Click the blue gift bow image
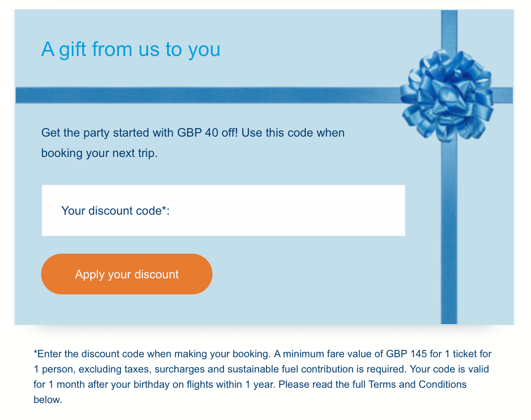The width and height of the screenshot is (531, 420). tap(447, 95)
